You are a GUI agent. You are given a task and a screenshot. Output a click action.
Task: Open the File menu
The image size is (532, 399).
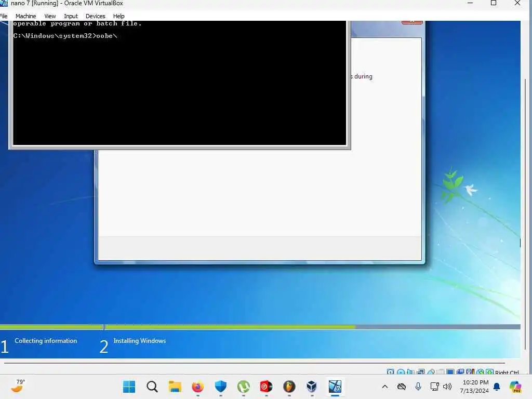coord(4,16)
